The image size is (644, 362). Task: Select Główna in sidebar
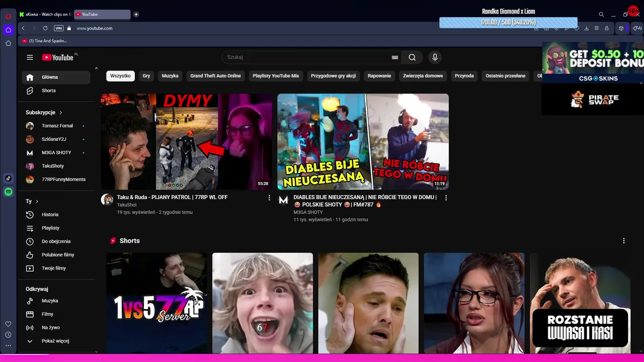[56, 77]
